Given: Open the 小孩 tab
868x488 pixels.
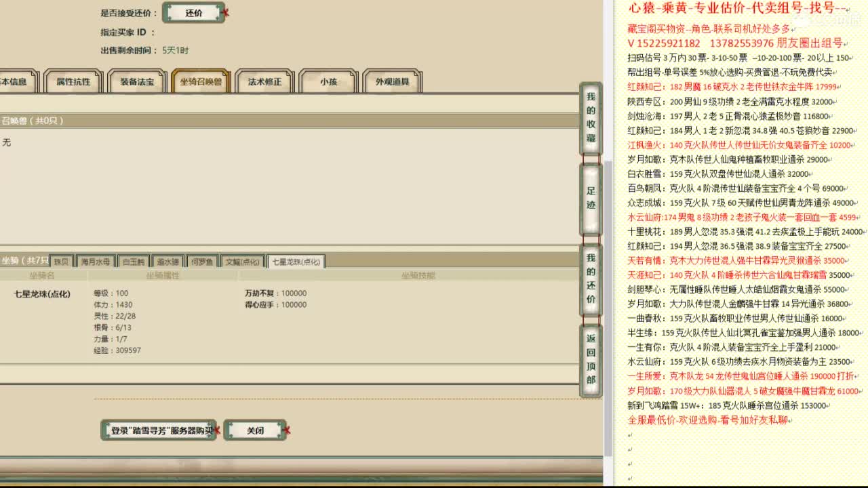Looking at the screenshot, I should [x=328, y=81].
